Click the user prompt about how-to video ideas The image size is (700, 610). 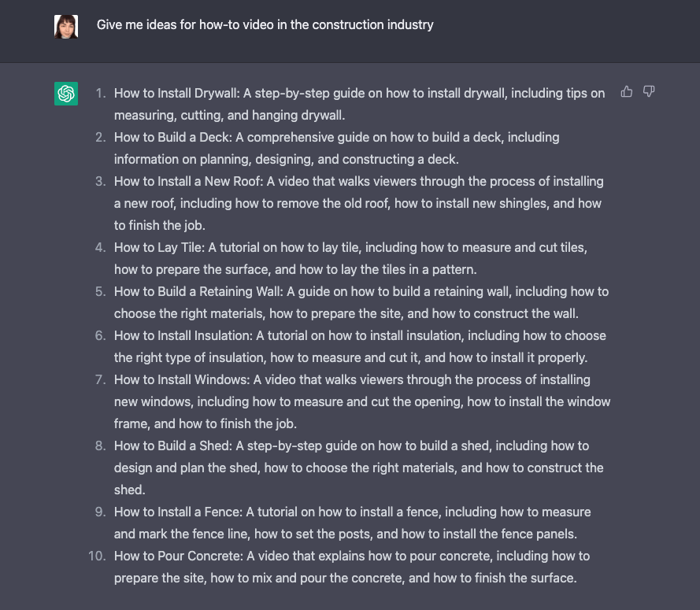click(265, 24)
